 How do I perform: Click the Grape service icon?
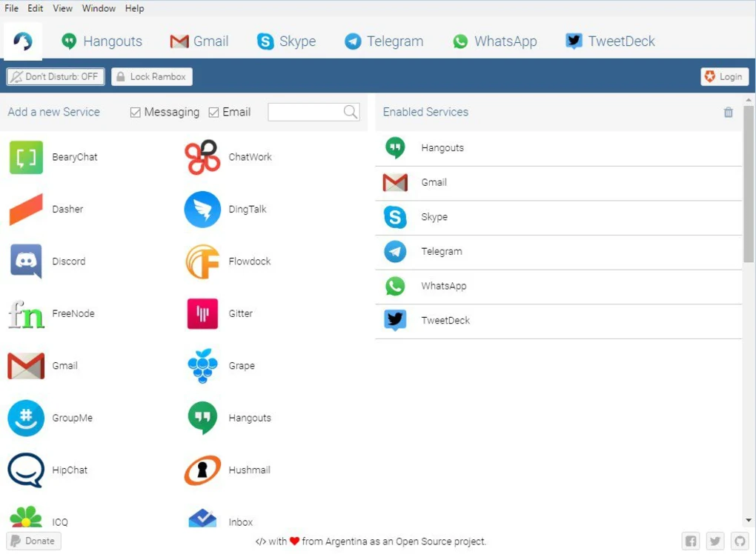[x=202, y=366]
